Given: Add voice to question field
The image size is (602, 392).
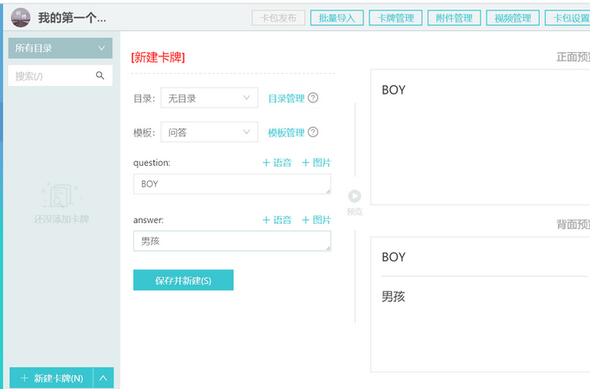Looking at the screenshot, I should click(277, 163).
